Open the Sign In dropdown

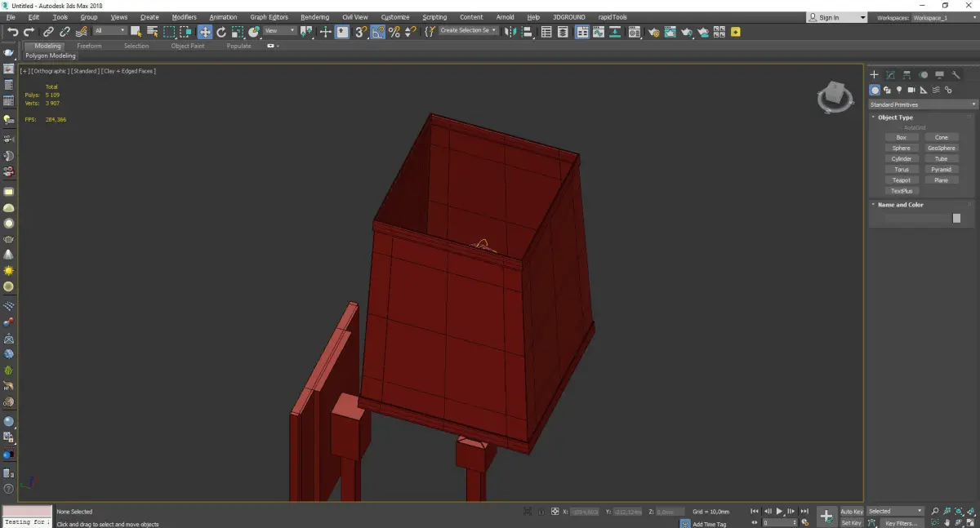[837, 17]
